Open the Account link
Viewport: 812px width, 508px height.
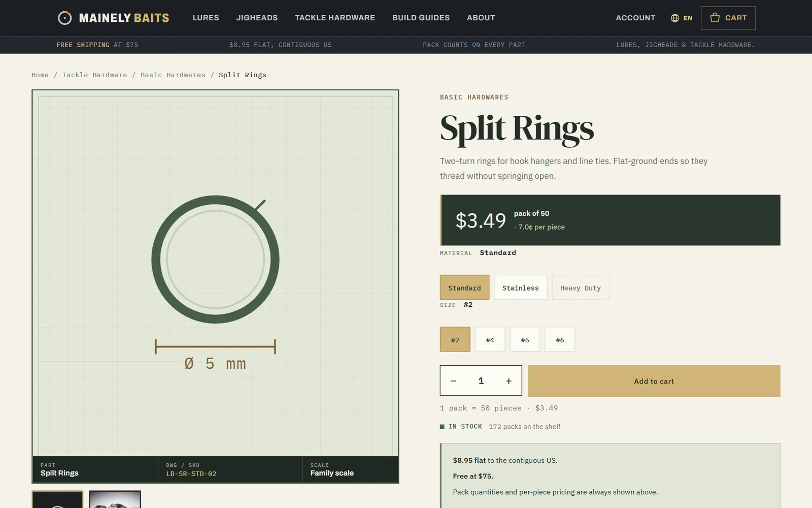pos(635,18)
